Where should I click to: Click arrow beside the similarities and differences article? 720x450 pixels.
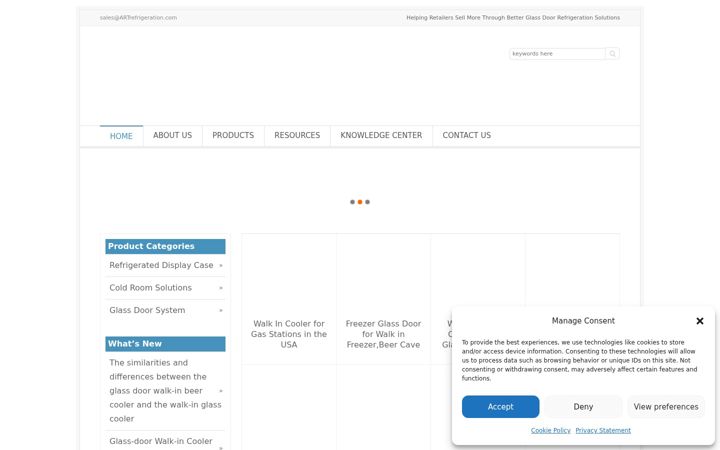(221, 391)
